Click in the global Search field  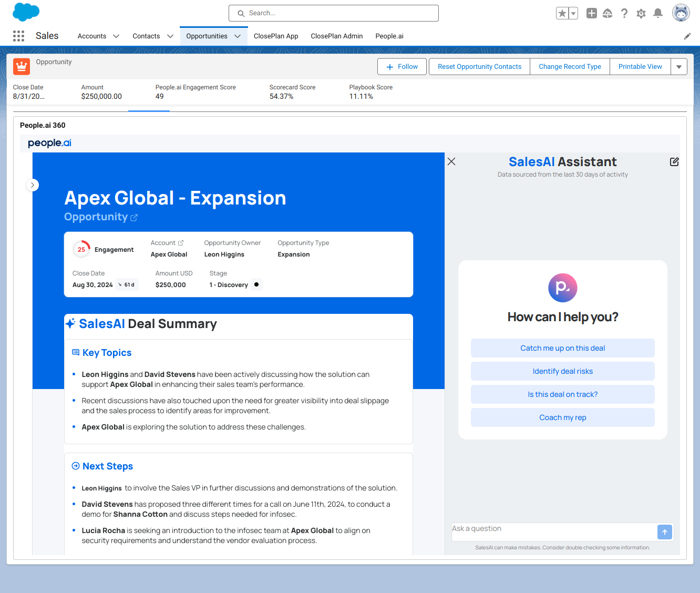[x=334, y=13]
